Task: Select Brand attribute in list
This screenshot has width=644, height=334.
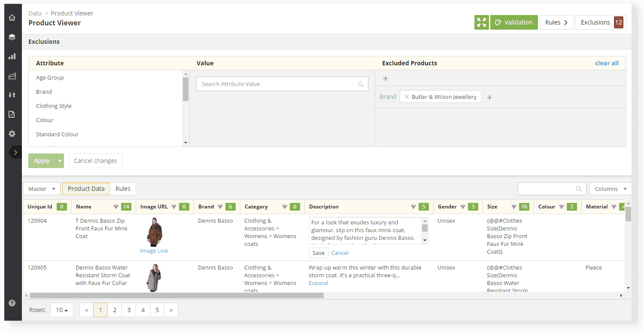Action: [x=44, y=92]
